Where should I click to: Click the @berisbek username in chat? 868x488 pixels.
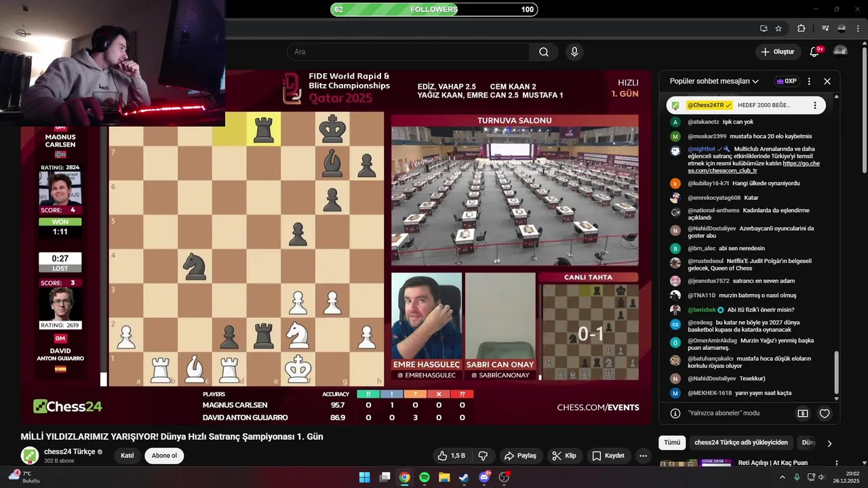point(703,310)
